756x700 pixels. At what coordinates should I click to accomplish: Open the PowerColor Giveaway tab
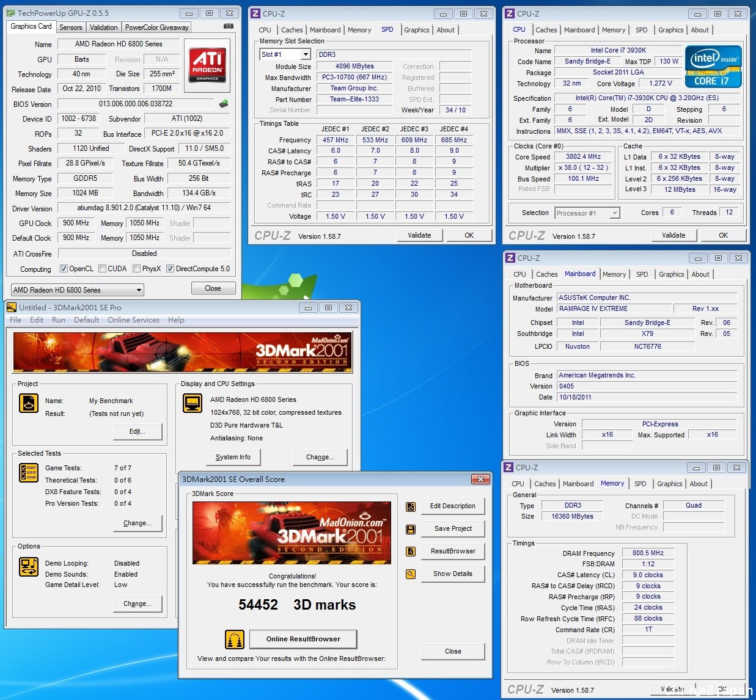click(157, 27)
